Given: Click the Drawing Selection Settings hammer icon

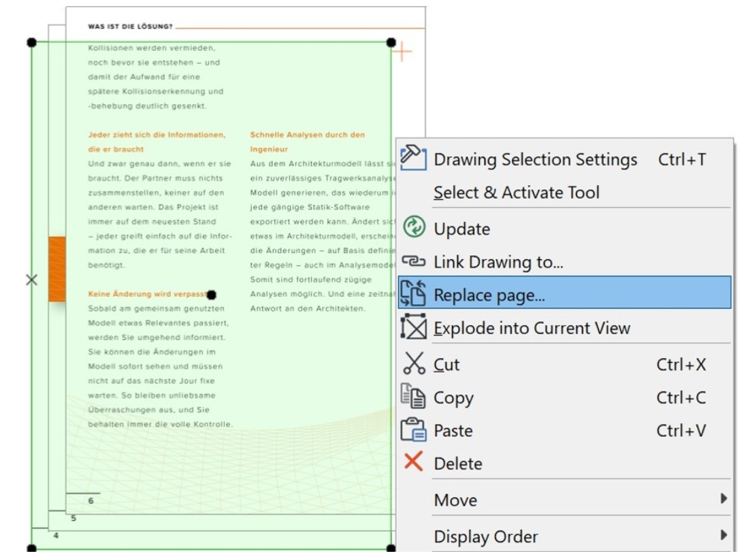Looking at the screenshot, I should pyautogui.click(x=413, y=157).
